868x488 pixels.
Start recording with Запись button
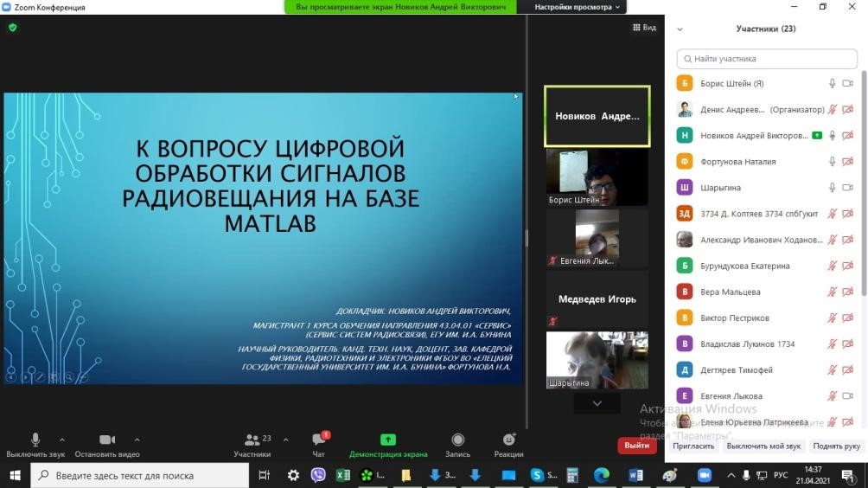(458, 446)
